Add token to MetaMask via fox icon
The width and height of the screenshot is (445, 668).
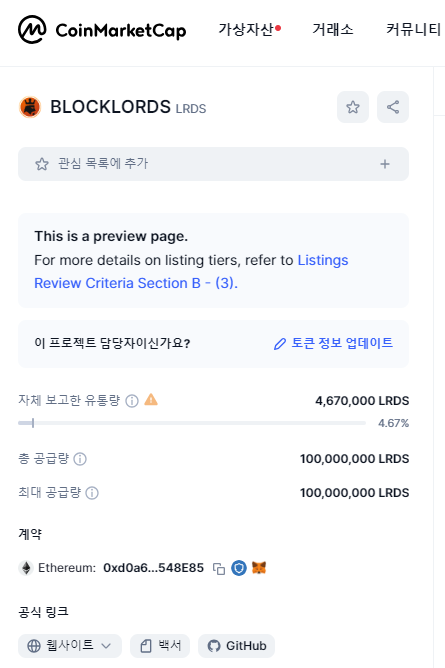259,567
